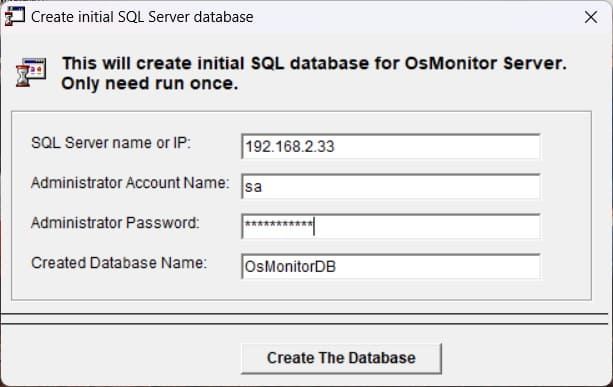
Task: Focus the Created Database Name field
Action: pyautogui.click(x=391, y=267)
